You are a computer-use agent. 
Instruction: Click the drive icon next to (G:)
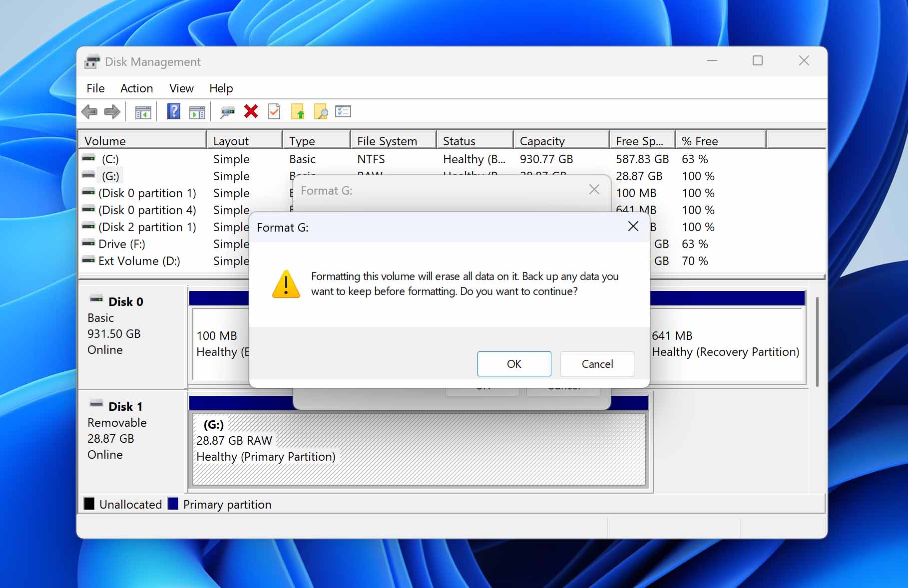click(x=88, y=175)
